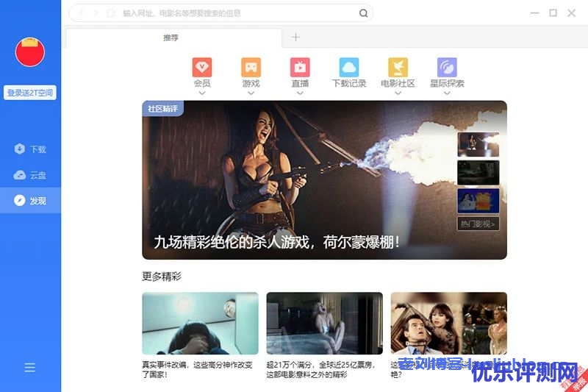Select first banner thumbnail with flamethrower scene
588x392 pixels.
click(478, 144)
